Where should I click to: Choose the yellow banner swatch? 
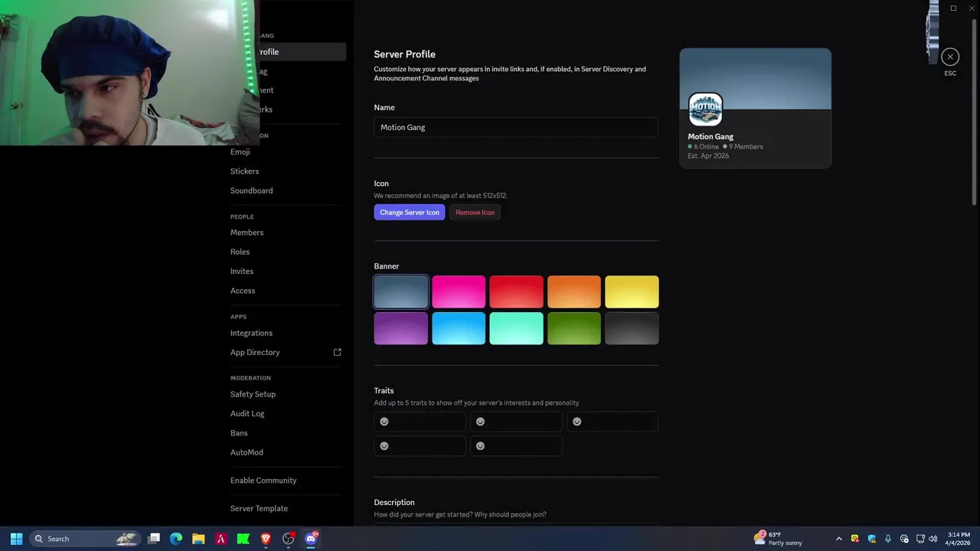tap(632, 292)
